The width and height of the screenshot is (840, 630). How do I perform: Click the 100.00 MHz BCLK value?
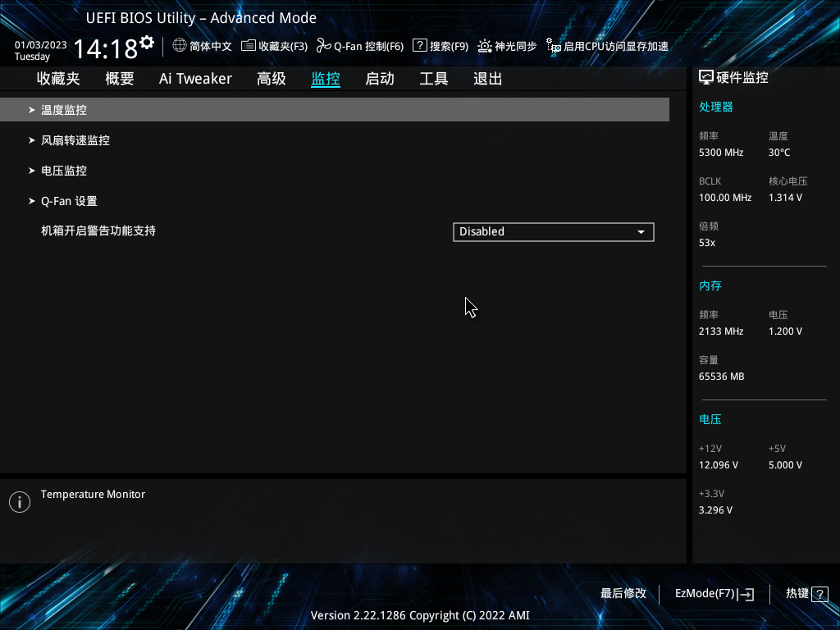(725, 198)
